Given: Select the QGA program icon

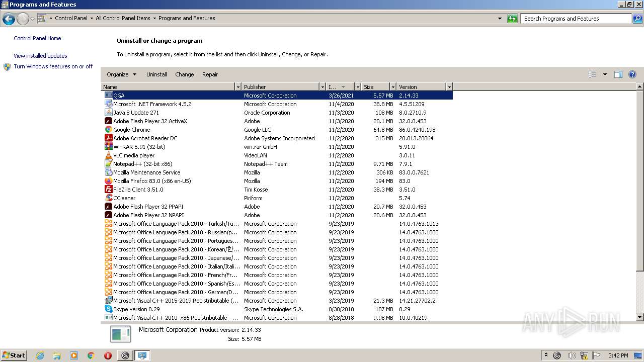Looking at the screenshot, I should click(x=108, y=95).
